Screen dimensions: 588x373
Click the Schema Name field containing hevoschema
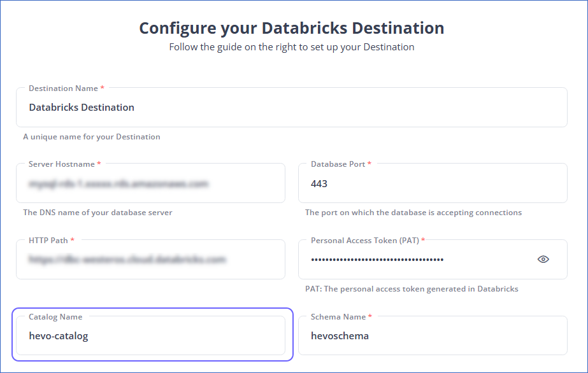tap(433, 335)
